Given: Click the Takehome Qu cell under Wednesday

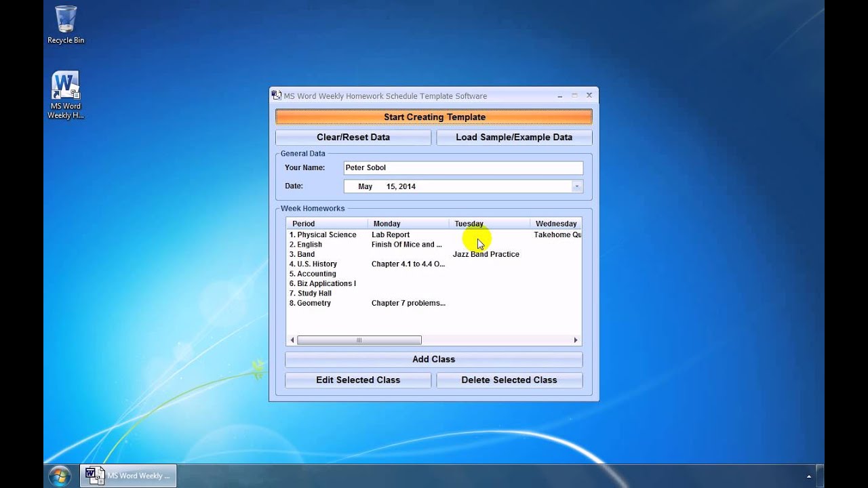Looking at the screenshot, I should coord(557,235).
